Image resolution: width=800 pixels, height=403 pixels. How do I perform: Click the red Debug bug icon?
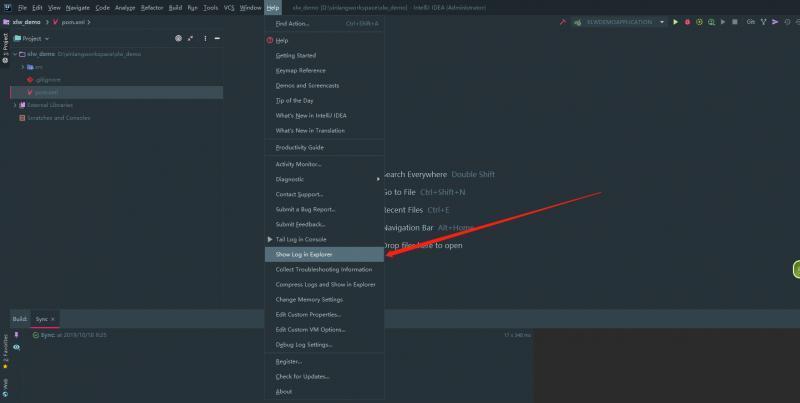pyautogui.click(x=687, y=21)
